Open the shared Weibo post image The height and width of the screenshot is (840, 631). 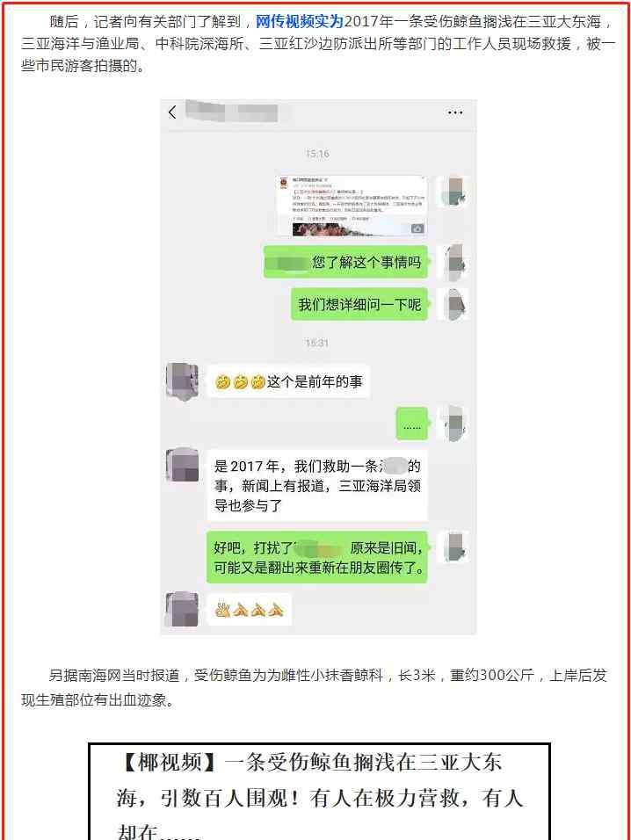click(x=352, y=206)
